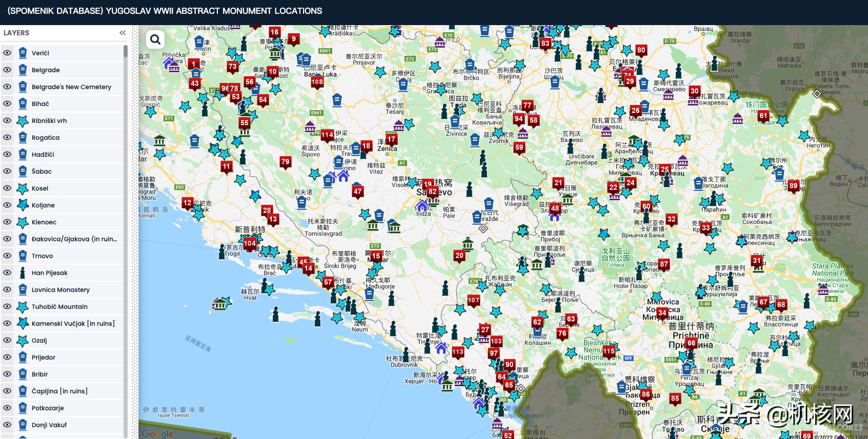Screen dimensions: 868x439
Task: Hide the Hadžići layer
Action: [x=7, y=154]
